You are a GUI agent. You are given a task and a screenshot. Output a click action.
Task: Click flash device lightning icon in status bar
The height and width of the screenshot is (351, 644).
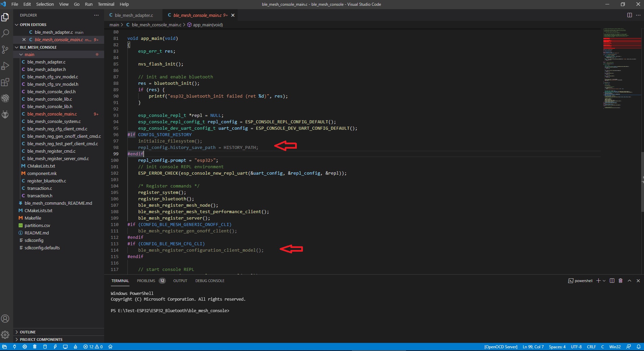pos(55,347)
